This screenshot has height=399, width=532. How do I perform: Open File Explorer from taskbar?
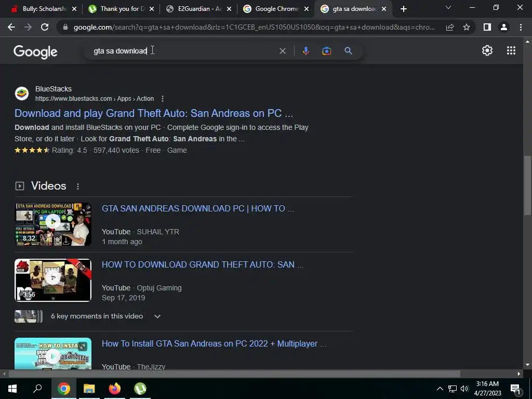tap(89, 389)
